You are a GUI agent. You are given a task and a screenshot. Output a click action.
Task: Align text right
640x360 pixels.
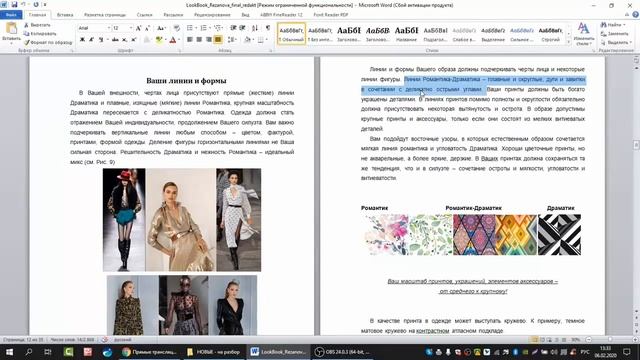click(x=209, y=40)
